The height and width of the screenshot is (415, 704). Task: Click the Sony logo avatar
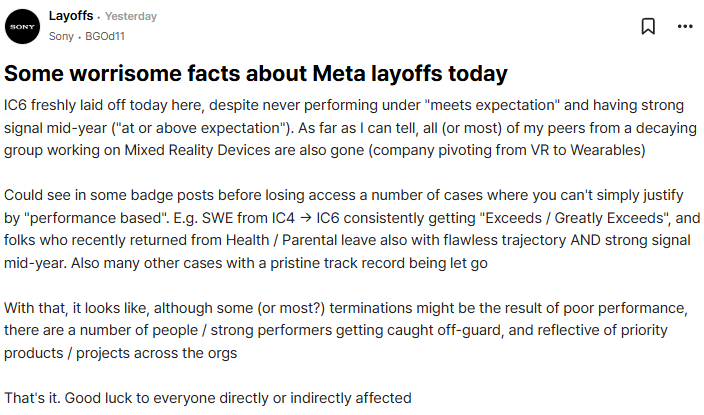pyautogui.click(x=22, y=26)
